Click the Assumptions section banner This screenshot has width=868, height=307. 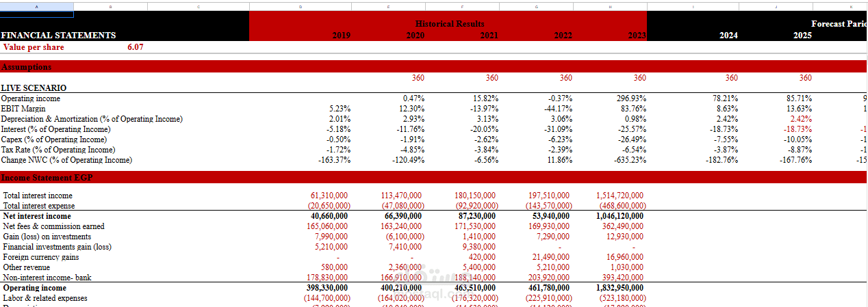click(x=434, y=67)
